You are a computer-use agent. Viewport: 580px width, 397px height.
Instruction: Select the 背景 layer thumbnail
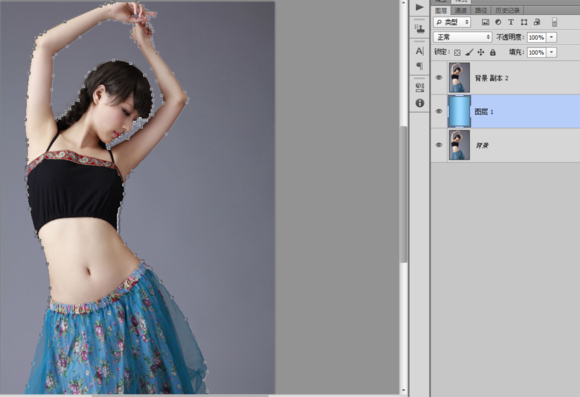point(459,145)
